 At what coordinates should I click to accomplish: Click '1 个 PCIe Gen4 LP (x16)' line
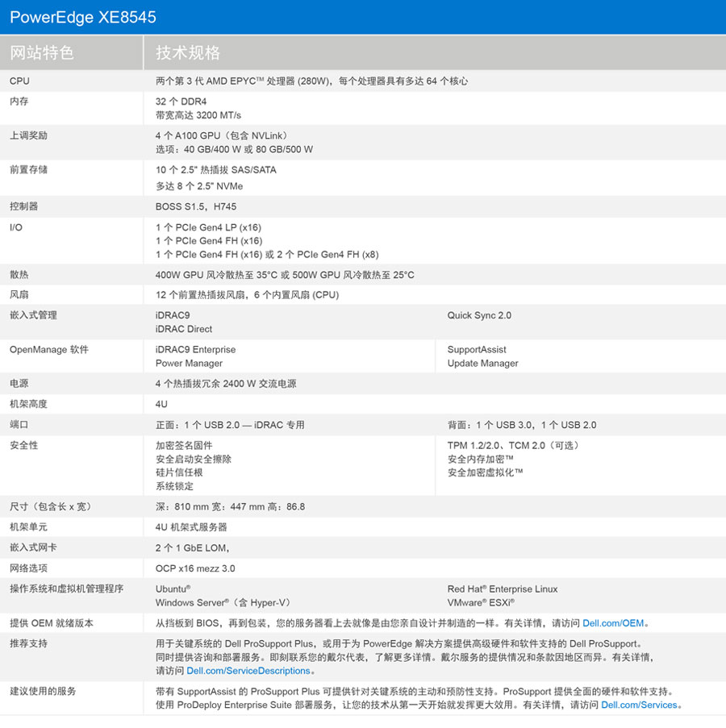[x=209, y=227]
